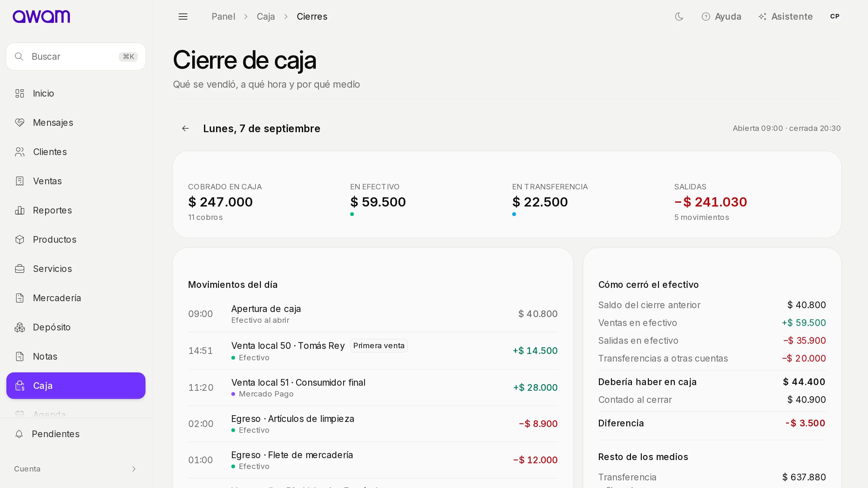The image size is (868, 488).
Task: Click the Productos box icon
Action: 20,240
